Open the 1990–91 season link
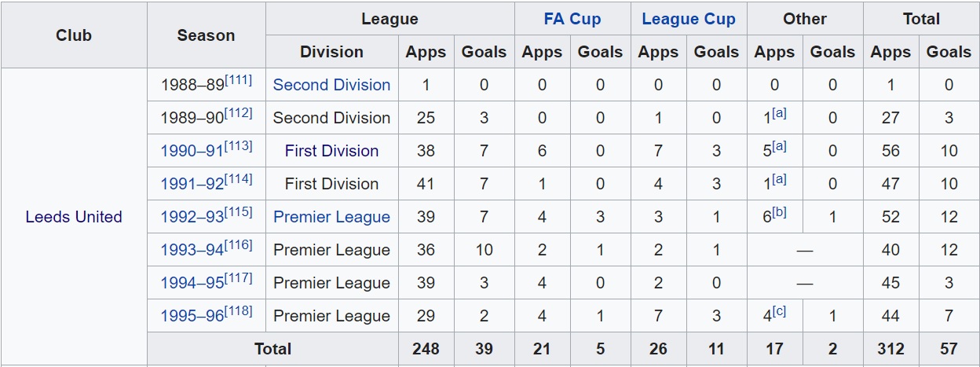This screenshot has height=367, width=980. point(192,152)
